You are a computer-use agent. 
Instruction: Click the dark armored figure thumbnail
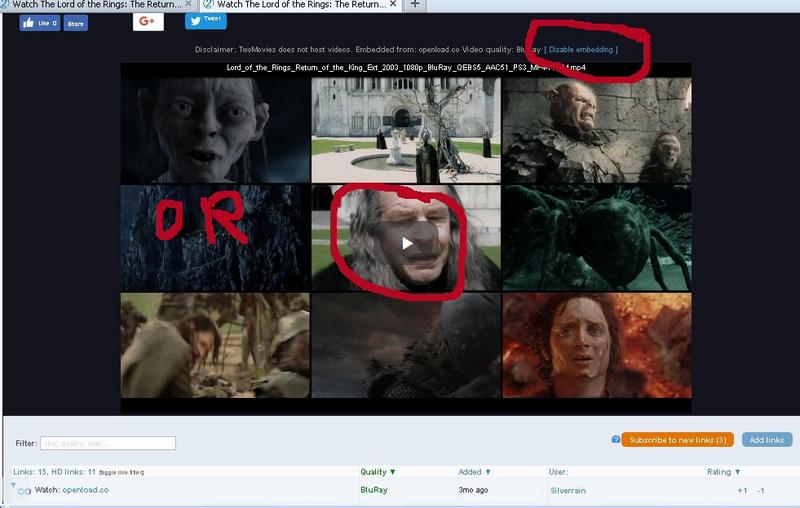[x=406, y=345]
